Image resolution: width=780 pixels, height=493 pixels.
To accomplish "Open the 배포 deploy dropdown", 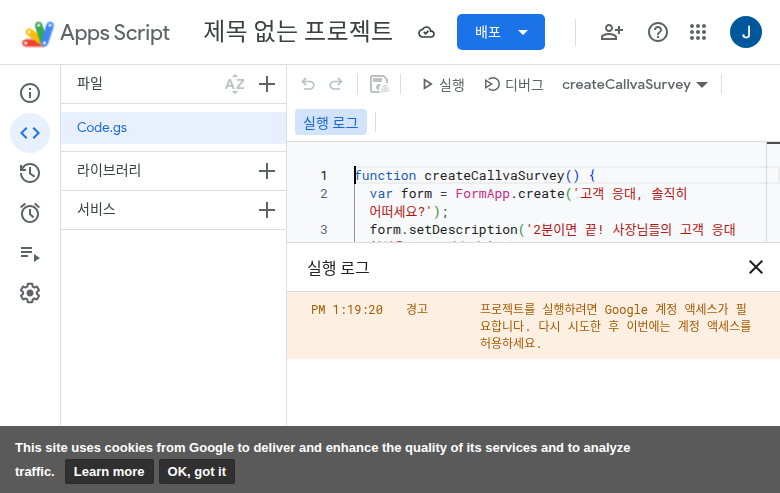I will pyautogui.click(x=500, y=32).
